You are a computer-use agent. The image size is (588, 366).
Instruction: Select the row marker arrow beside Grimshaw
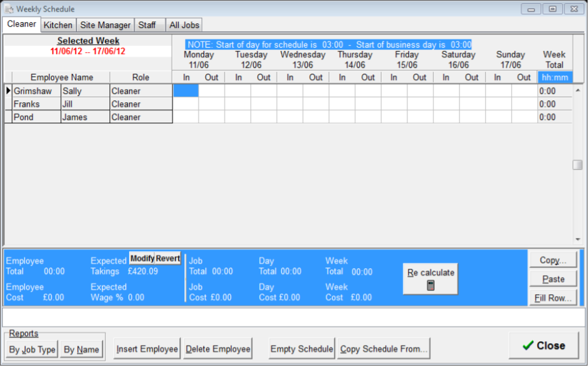(x=8, y=91)
